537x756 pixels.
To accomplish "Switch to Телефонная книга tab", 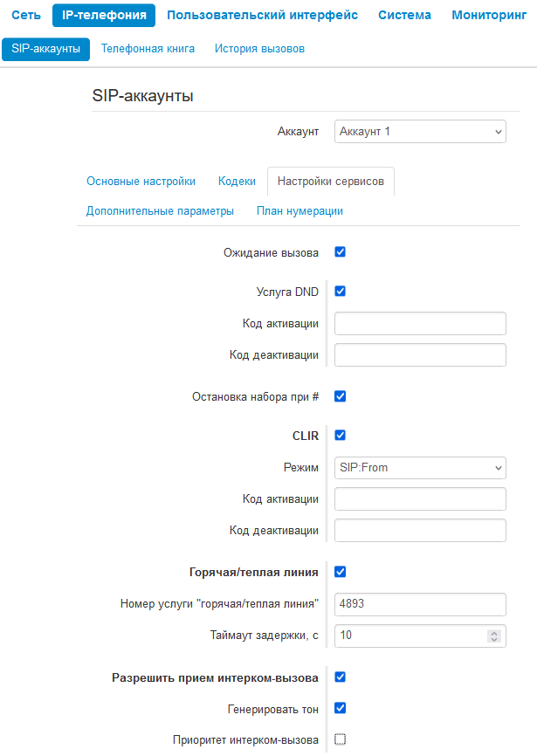I will pos(148,49).
